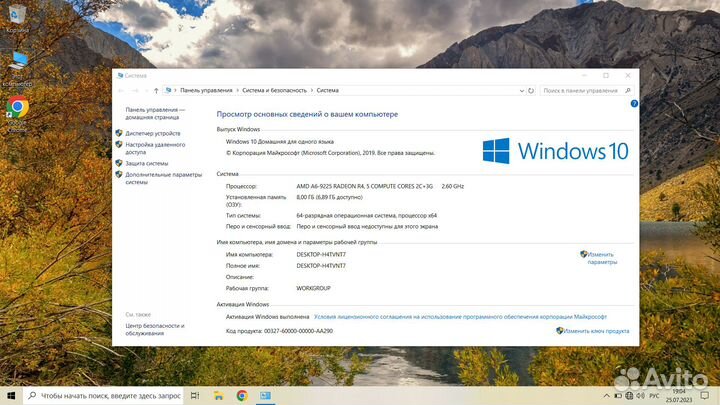Go forward in the System window
720x405 pixels.
point(135,90)
